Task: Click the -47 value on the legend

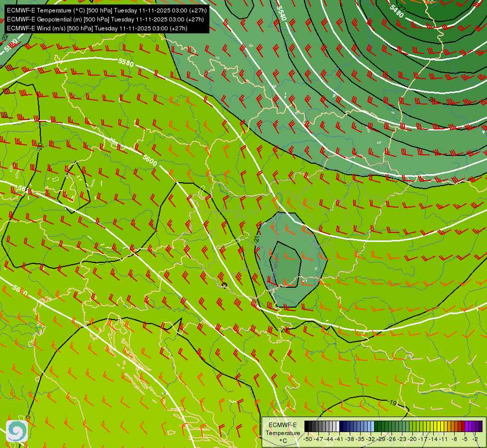Action: 318,439
